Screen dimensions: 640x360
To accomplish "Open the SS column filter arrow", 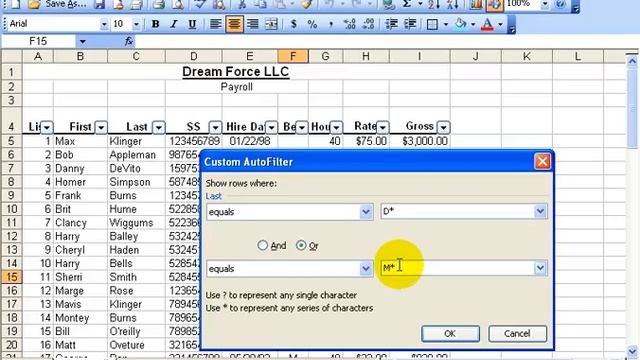I will point(215,128).
